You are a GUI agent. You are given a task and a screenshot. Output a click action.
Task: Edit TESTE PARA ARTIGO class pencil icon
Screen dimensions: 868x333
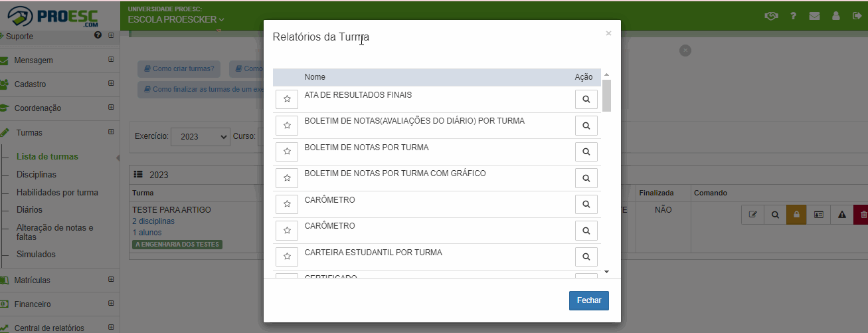[x=752, y=215]
